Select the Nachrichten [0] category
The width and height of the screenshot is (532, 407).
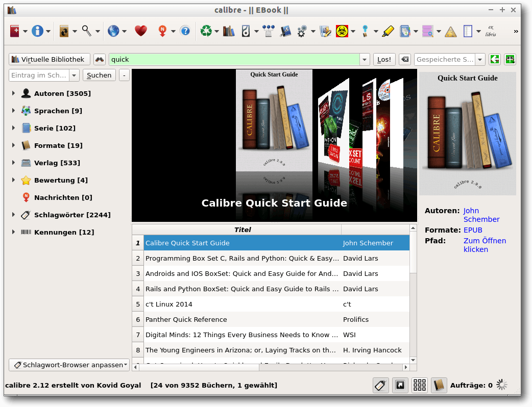tap(63, 197)
